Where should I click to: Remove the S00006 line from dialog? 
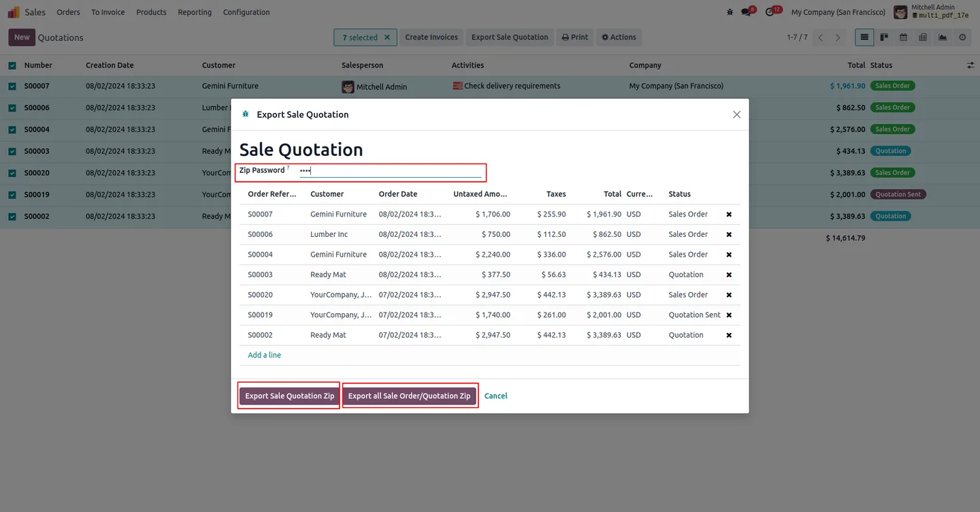tap(729, 234)
